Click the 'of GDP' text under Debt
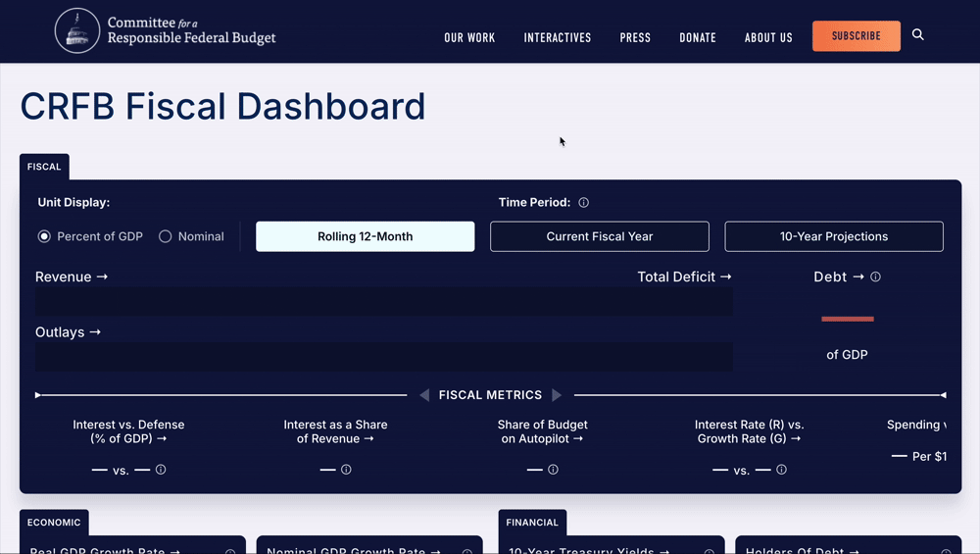 click(847, 355)
